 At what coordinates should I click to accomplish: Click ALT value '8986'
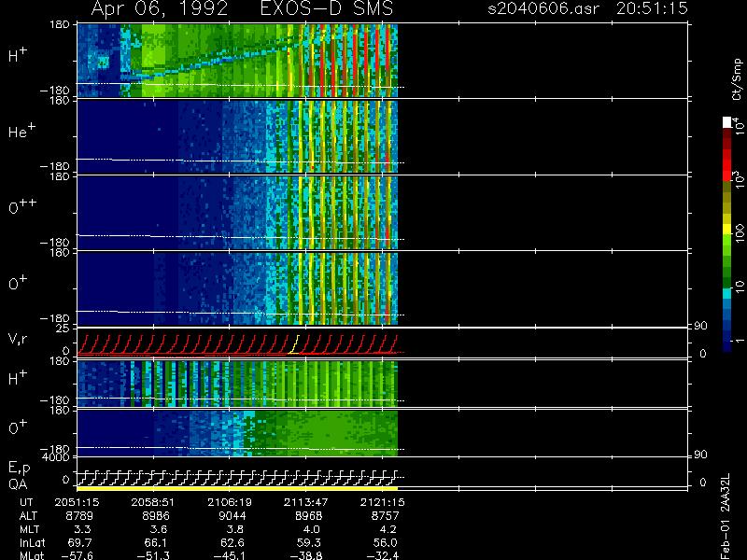coord(156,516)
